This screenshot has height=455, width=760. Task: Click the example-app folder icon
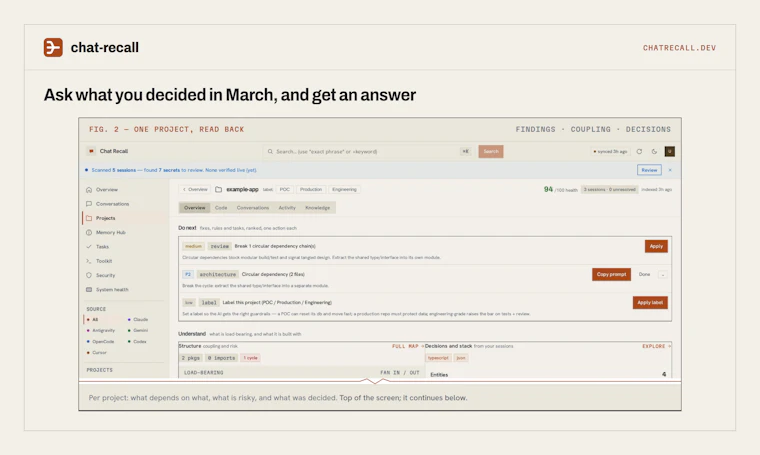point(219,189)
